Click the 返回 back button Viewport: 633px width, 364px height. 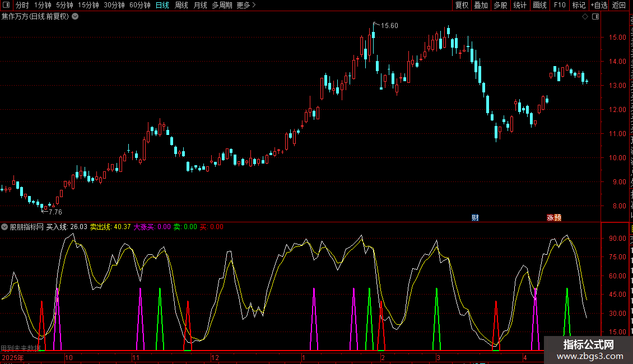(x=619, y=5)
